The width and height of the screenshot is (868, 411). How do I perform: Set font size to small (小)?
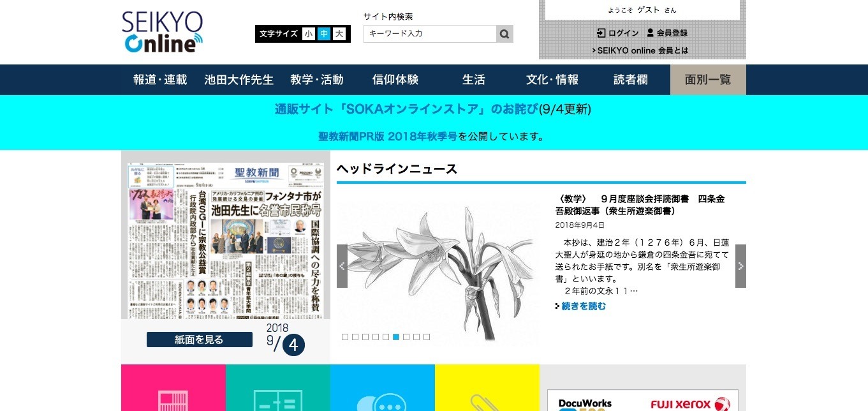pos(309,34)
